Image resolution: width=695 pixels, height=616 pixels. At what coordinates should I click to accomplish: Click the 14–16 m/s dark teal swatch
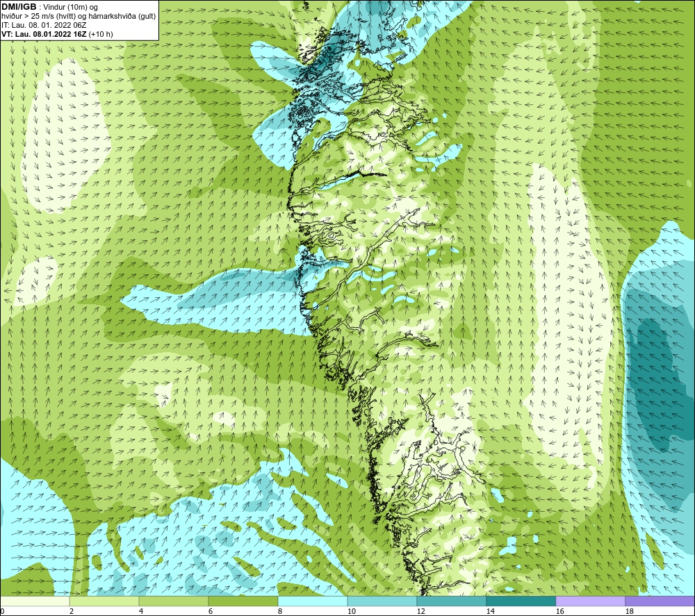click(x=521, y=601)
